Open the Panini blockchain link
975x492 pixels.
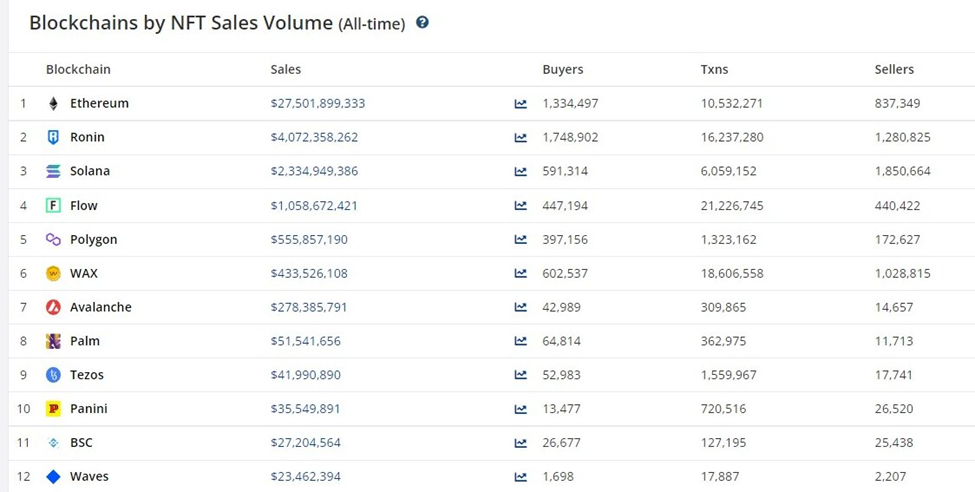(x=88, y=409)
